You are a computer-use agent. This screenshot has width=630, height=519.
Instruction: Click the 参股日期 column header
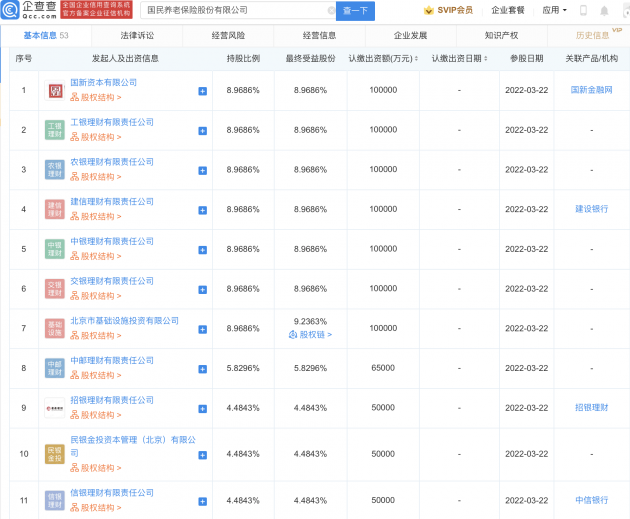526,59
